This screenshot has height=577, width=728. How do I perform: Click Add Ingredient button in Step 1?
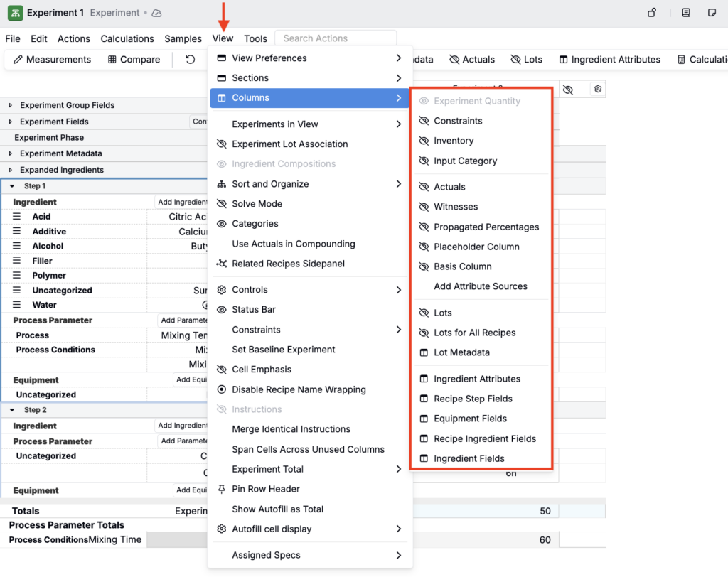point(182,202)
